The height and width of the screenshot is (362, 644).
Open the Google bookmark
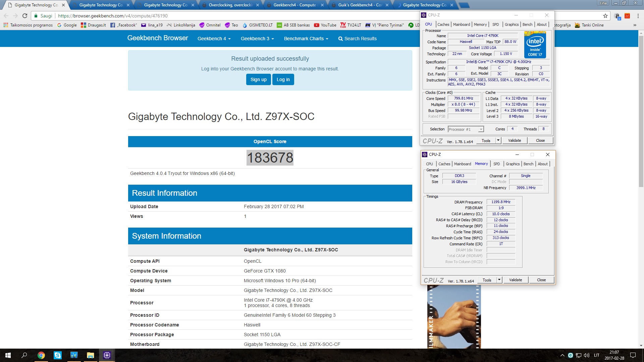tap(67, 25)
